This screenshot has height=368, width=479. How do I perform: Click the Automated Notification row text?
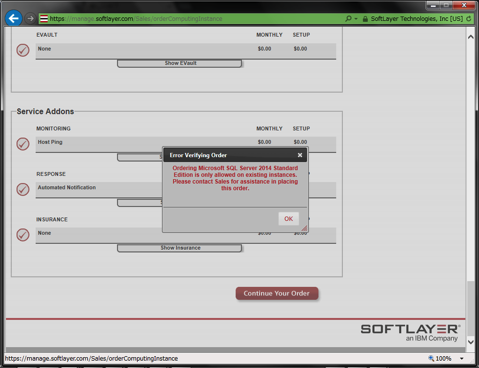click(67, 187)
